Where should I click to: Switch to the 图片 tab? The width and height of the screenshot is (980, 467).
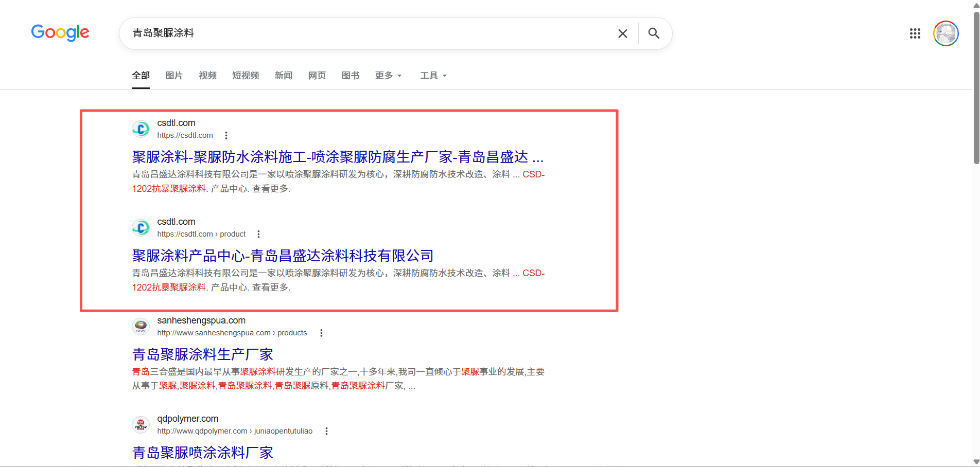(174, 76)
